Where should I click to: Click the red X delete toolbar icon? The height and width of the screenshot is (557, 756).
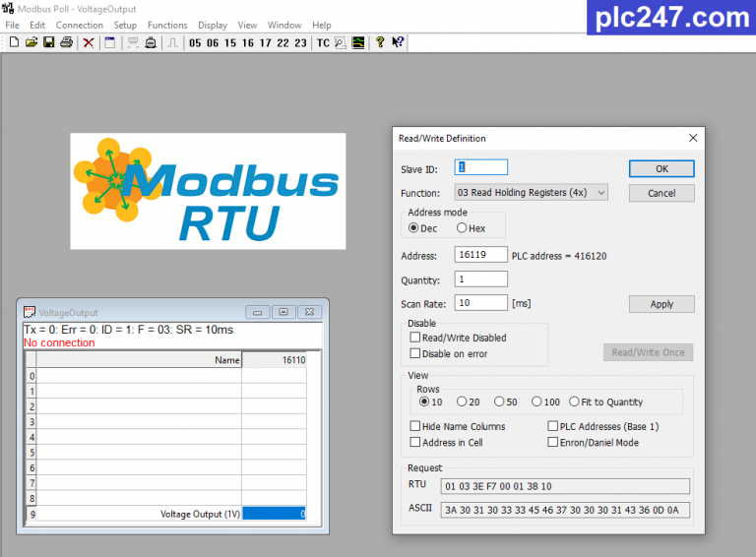89,43
